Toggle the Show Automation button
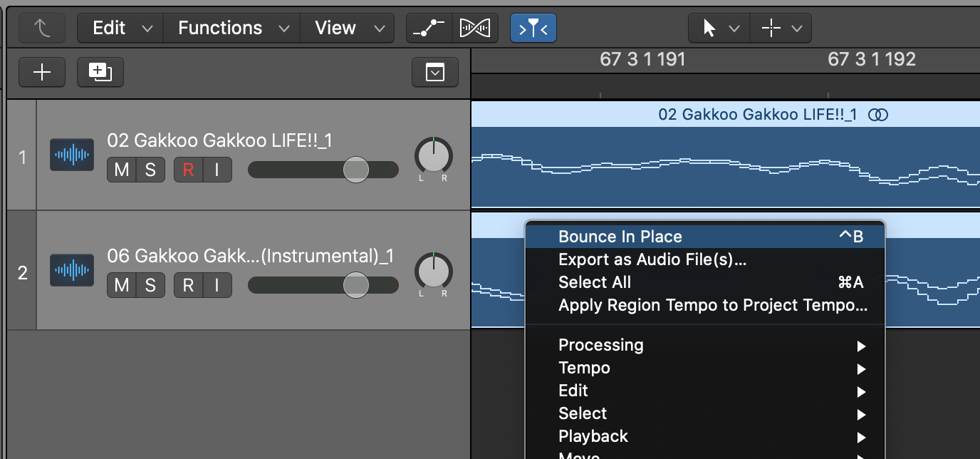Image resolution: width=980 pixels, height=459 pixels. (429, 29)
